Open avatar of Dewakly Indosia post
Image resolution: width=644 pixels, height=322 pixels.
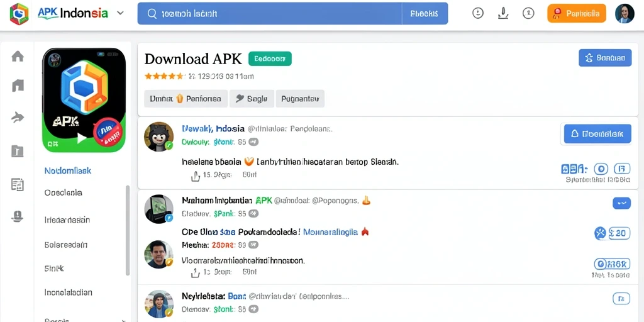(x=158, y=136)
